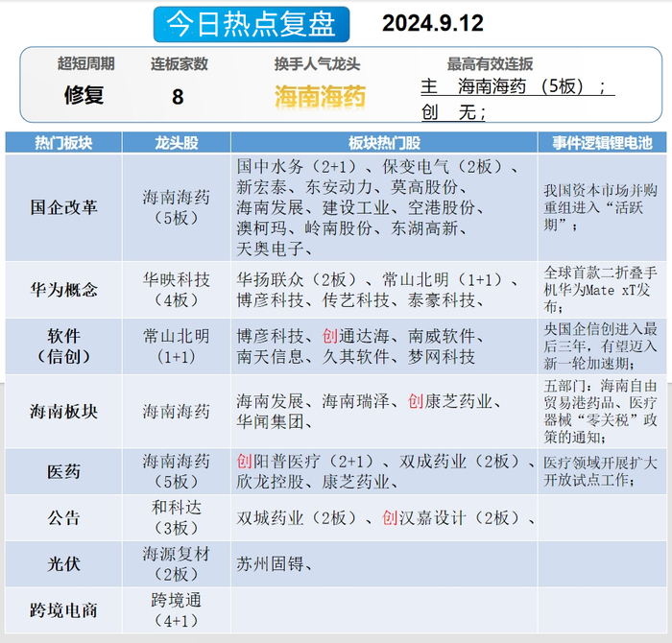
Task: Click 创通达海 in the 软件 row
Action: click(356, 336)
